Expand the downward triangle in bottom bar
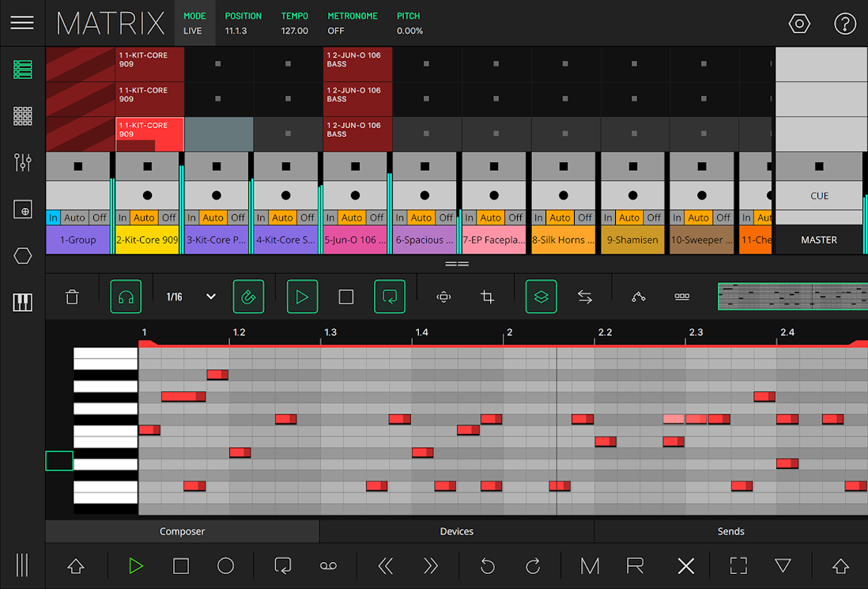The width and height of the screenshot is (868, 589). 783,566
